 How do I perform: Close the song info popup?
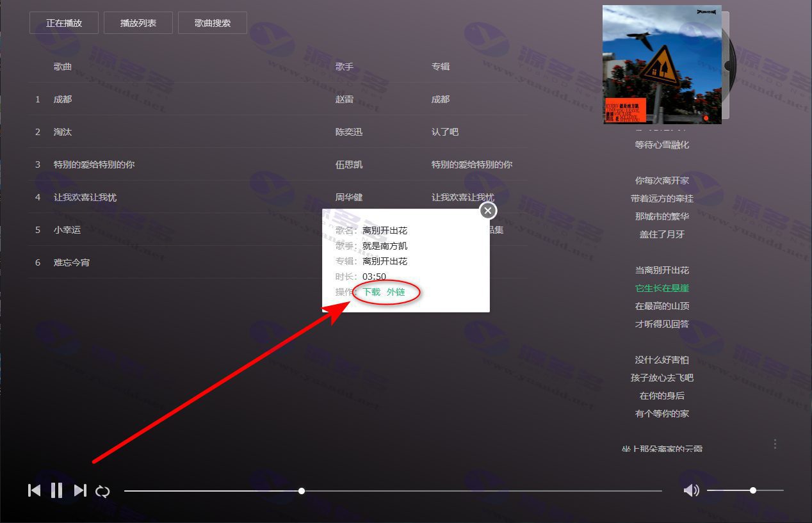click(488, 211)
